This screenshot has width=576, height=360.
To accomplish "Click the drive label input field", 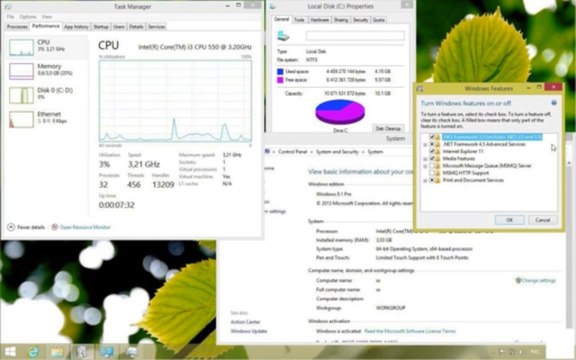I will click(355, 36).
